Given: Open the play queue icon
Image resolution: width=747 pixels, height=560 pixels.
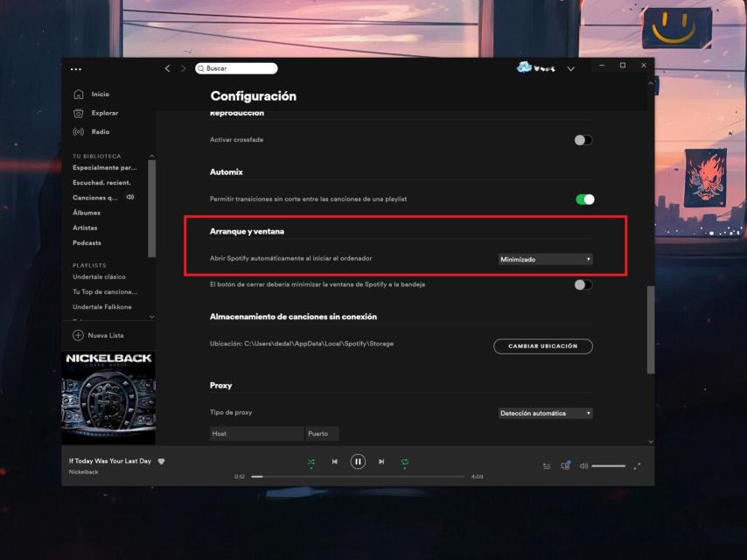Looking at the screenshot, I should 547,466.
